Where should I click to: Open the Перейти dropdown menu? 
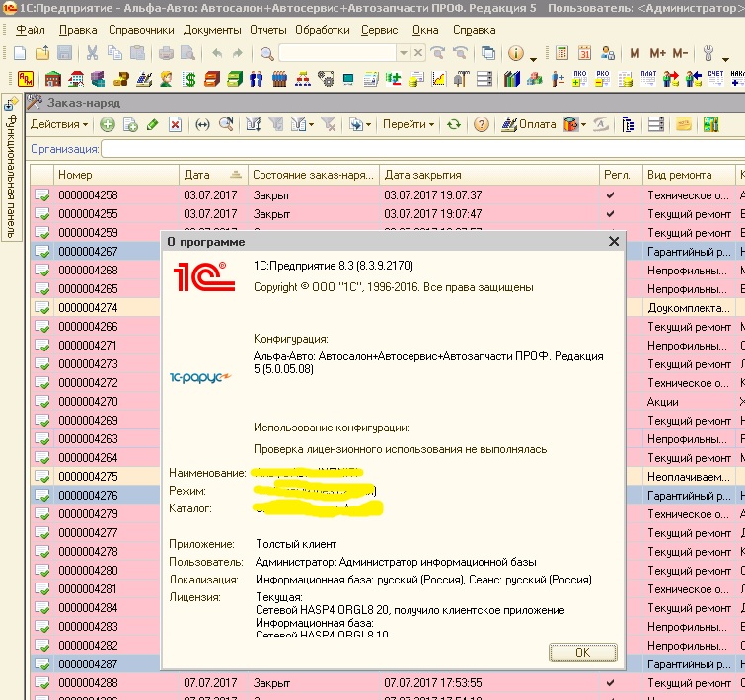point(409,124)
